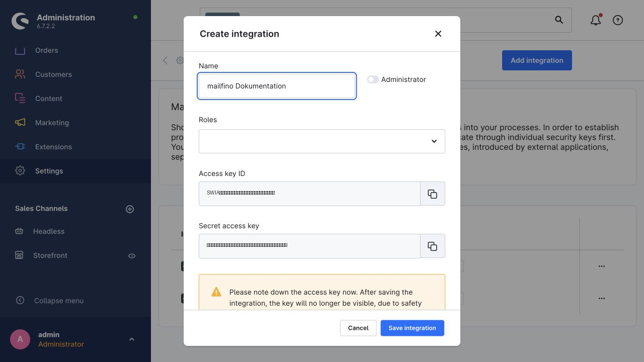
Task: Click the Extensions plug icon
Action: pyautogui.click(x=20, y=147)
